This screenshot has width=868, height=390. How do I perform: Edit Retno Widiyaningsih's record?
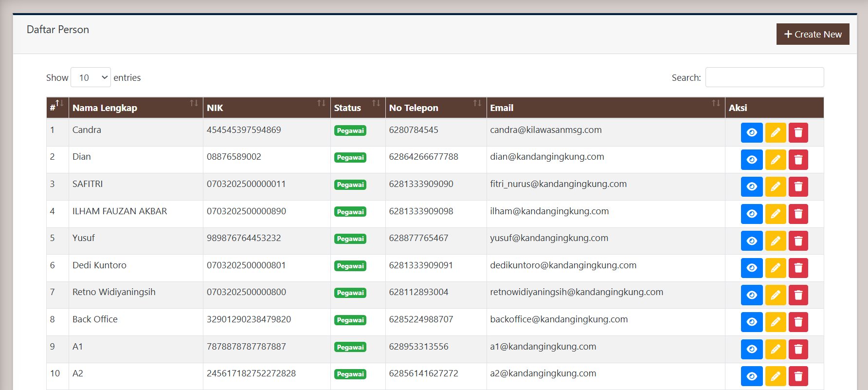[775, 295]
